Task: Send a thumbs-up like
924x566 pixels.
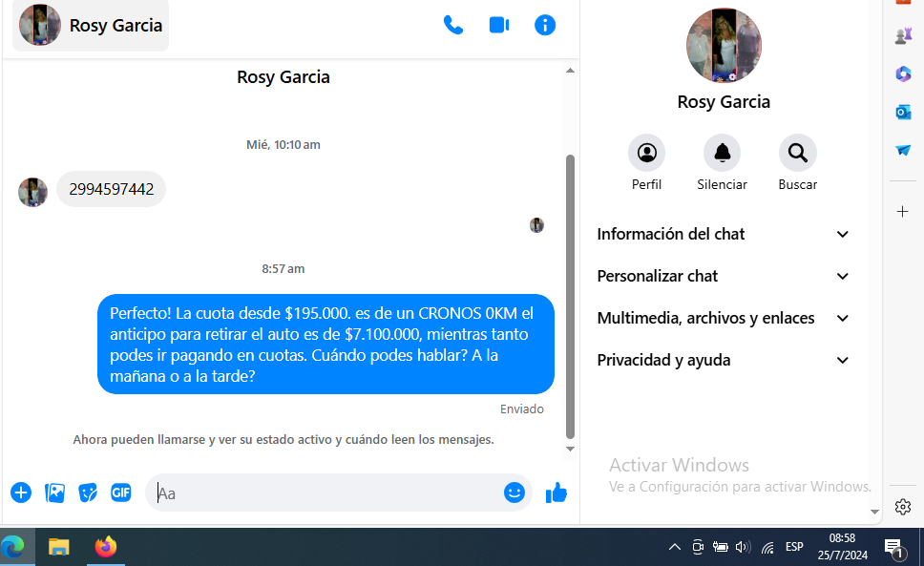Action: (556, 493)
